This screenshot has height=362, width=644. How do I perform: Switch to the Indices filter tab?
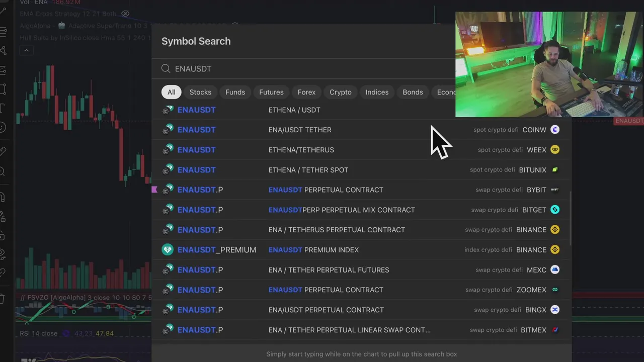377,92
